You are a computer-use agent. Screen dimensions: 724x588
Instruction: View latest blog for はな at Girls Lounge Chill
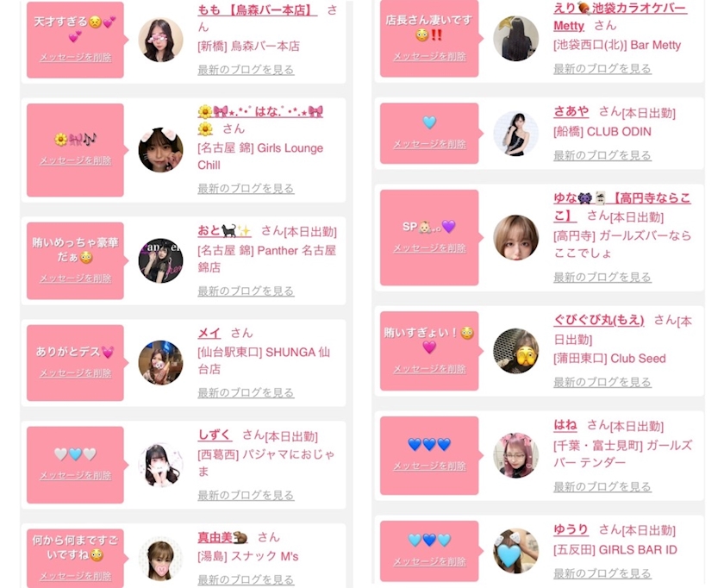click(x=246, y=189)
